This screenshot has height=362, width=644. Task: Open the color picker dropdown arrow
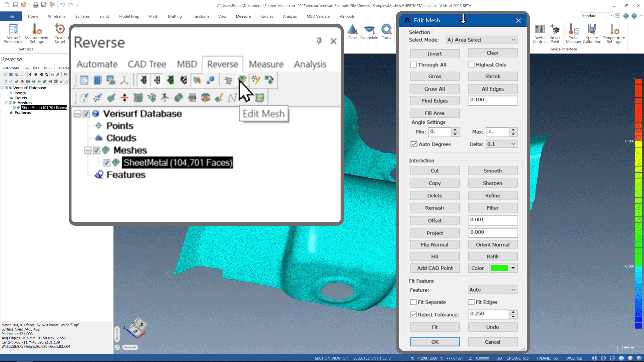(x=513, y=268)
